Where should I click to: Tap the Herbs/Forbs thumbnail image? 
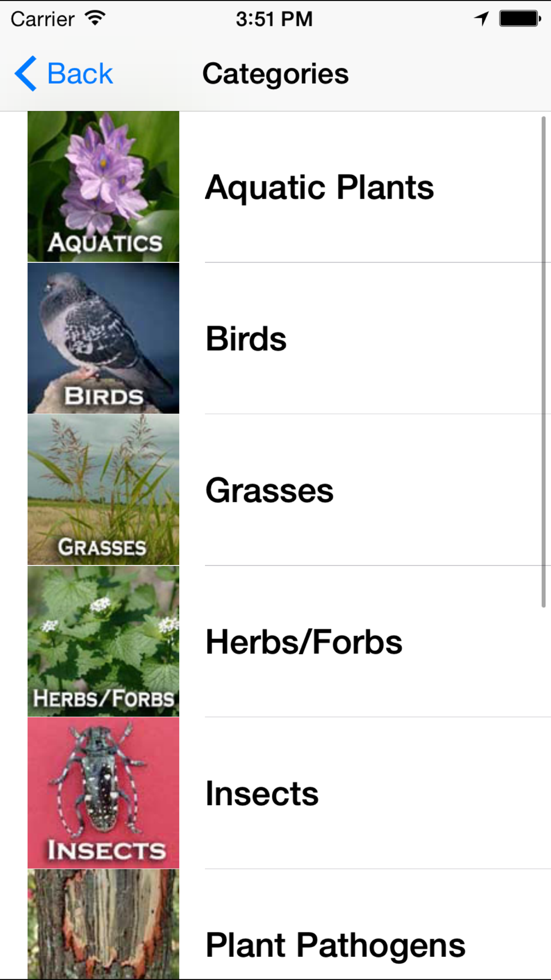[103, 641]
